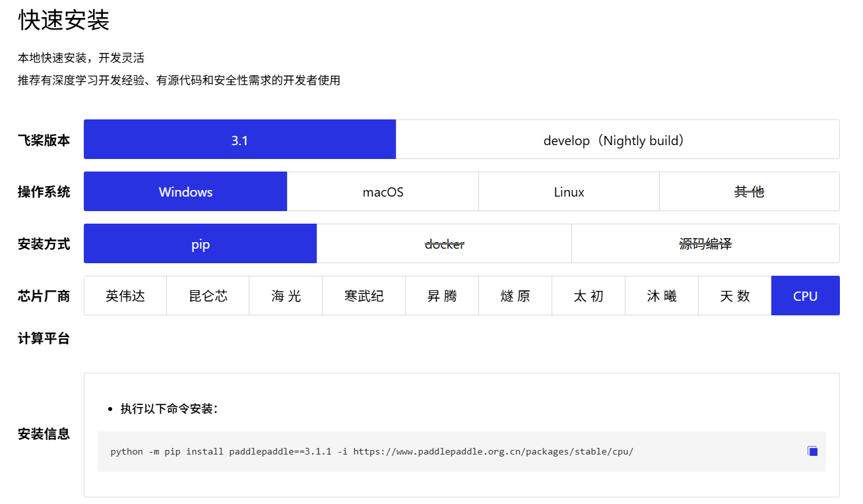Viewport: 863px width, 504px height.
Task: Switch operating system to macOS
Action: 383,191
